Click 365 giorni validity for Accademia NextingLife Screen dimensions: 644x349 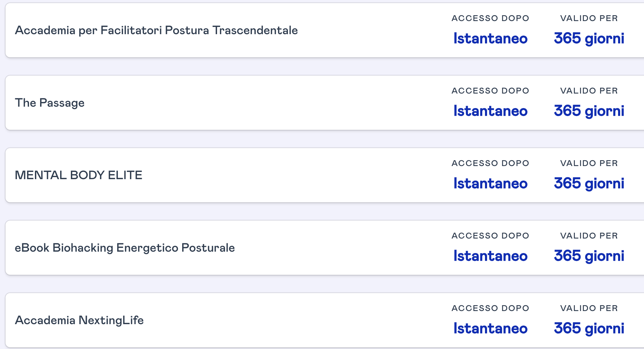click(589, 328)
